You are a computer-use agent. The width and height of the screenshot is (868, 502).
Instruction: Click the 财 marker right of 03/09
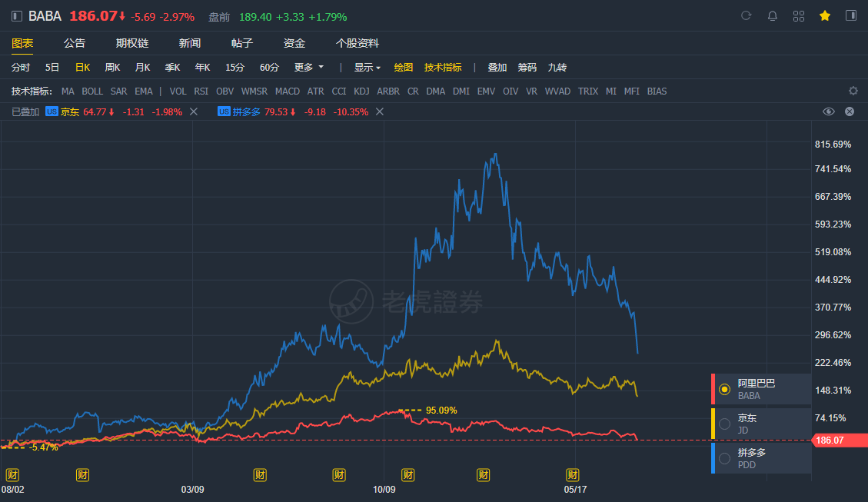click(x=260, y=475)
